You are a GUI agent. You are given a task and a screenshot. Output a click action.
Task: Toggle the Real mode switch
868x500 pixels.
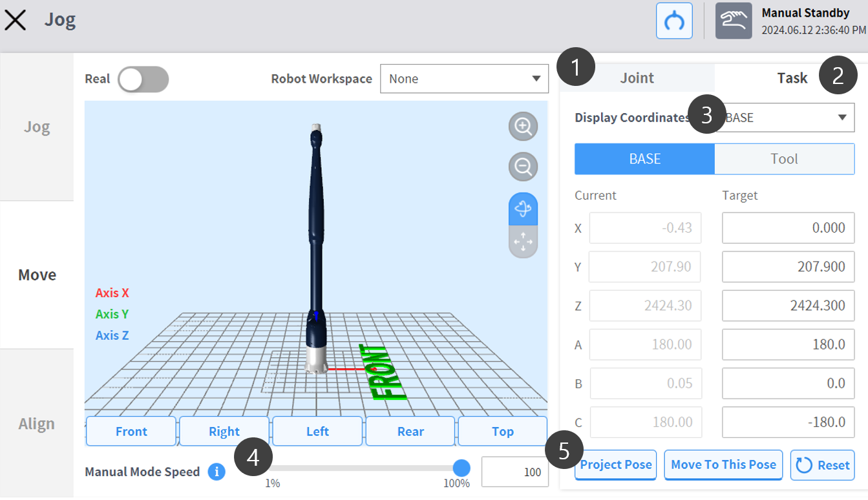click(x=143, y=79)
